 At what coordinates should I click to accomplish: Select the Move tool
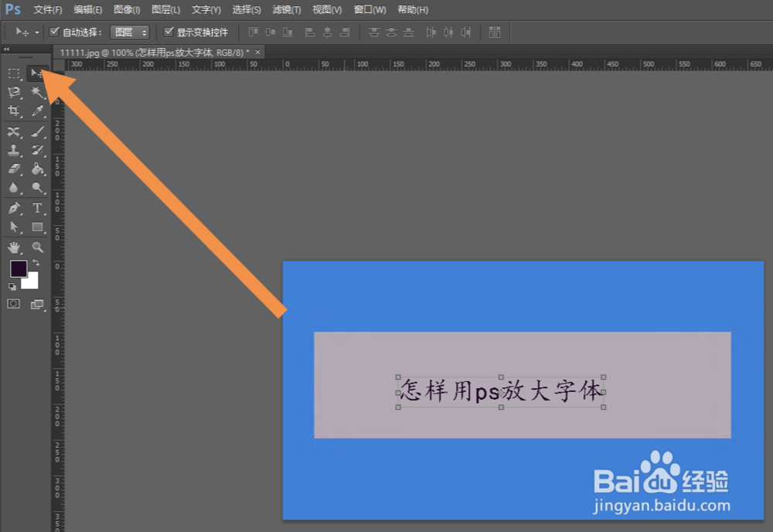coord(37,73)
